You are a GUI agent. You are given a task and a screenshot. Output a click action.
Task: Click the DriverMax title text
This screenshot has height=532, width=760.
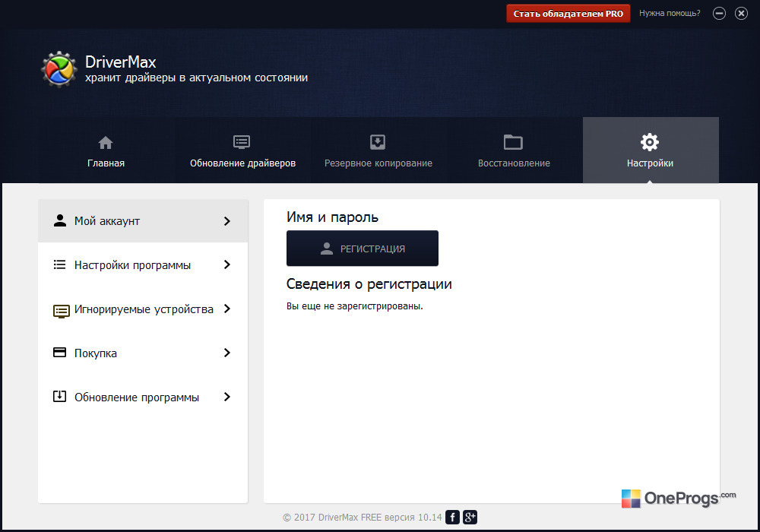121,62
